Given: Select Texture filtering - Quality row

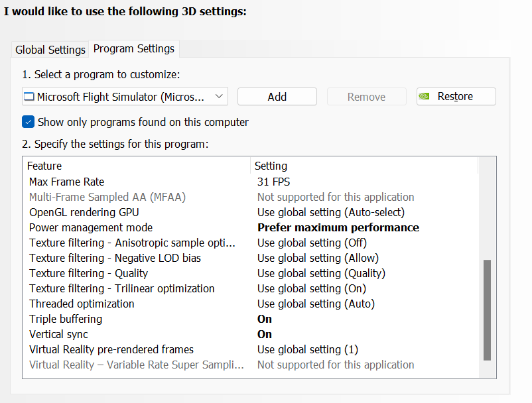Looking at the screenshot, I should point(88,273).
